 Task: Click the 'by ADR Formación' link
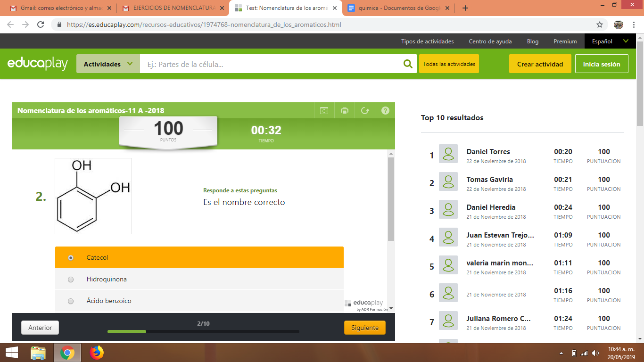372,309
